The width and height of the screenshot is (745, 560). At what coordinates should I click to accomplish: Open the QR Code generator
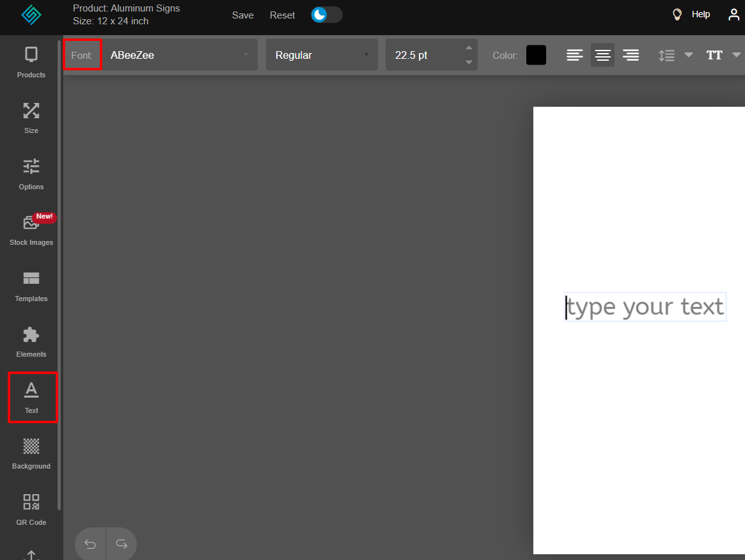(31, 509)
